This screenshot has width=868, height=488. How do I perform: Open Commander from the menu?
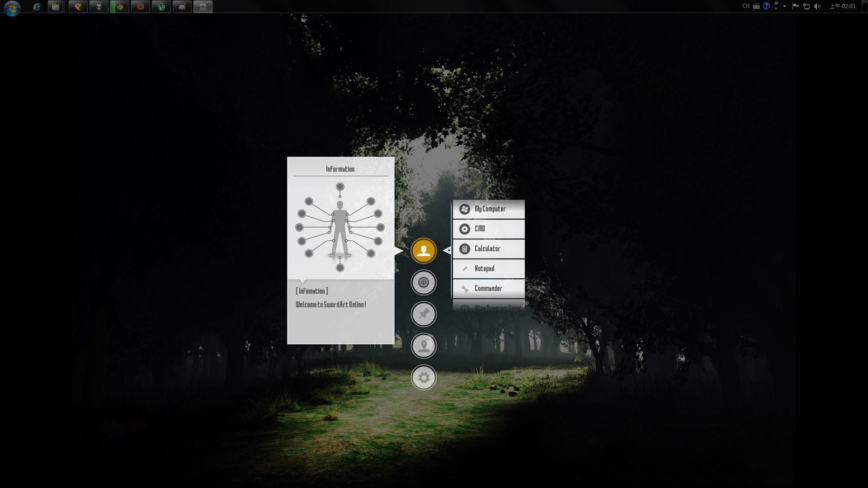(489, 289)
